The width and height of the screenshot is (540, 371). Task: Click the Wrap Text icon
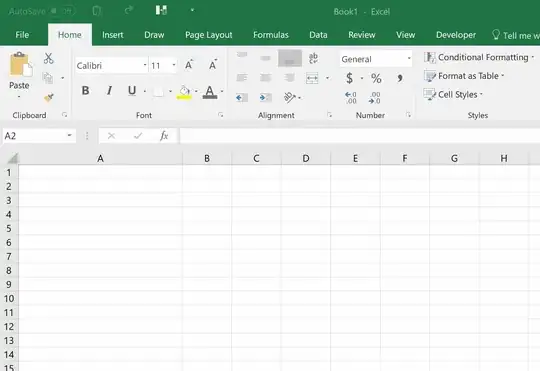point(313,58)
